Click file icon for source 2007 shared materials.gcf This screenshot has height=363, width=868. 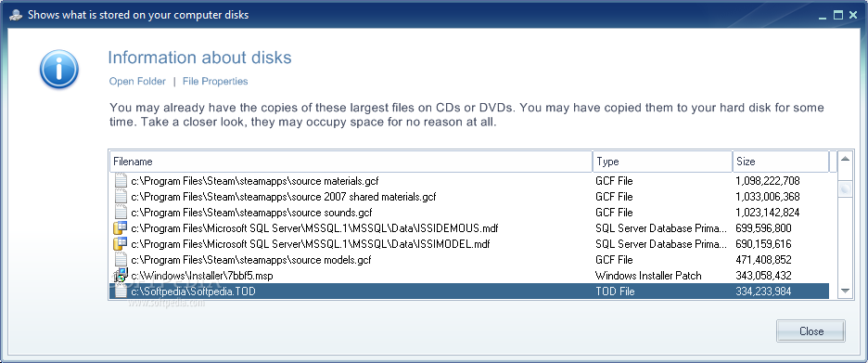point(121,196)
